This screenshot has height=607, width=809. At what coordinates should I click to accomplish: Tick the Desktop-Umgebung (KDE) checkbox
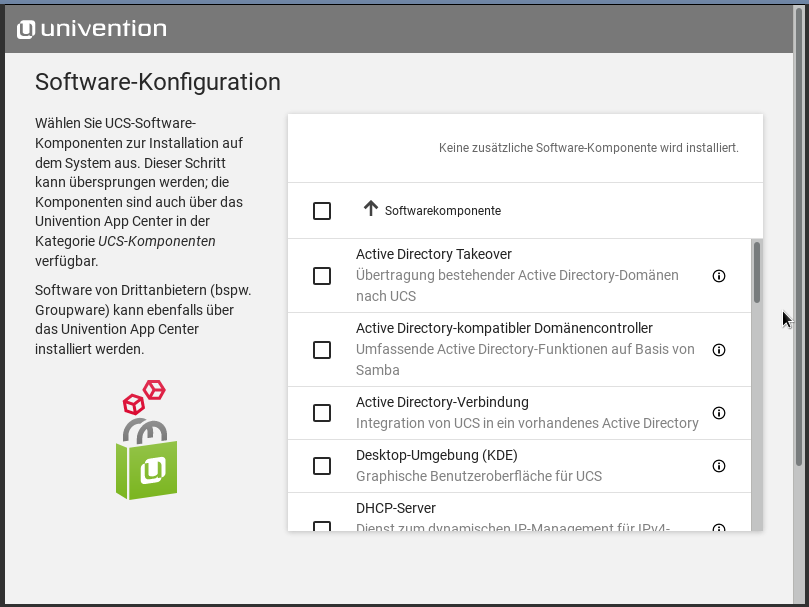click(x=322, y=466)
